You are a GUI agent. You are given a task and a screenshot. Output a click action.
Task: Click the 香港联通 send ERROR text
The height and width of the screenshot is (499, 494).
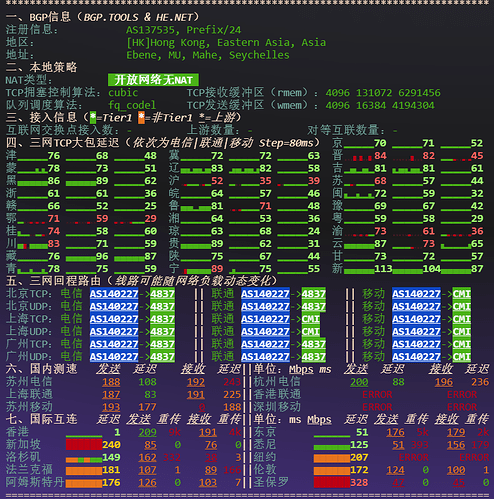[377, 395]
